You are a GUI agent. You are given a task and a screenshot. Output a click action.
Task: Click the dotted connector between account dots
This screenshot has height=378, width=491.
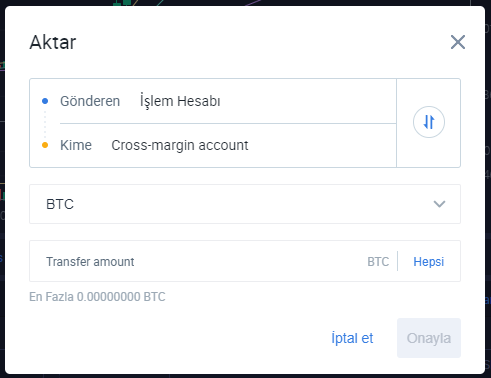45,123
